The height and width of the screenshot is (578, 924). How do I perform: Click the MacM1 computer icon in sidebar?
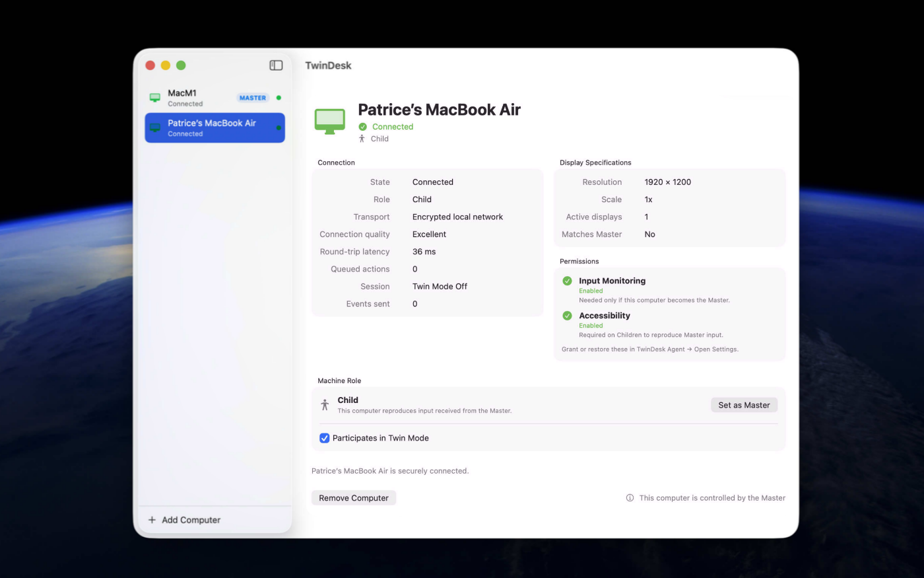(x=155, y=98)
